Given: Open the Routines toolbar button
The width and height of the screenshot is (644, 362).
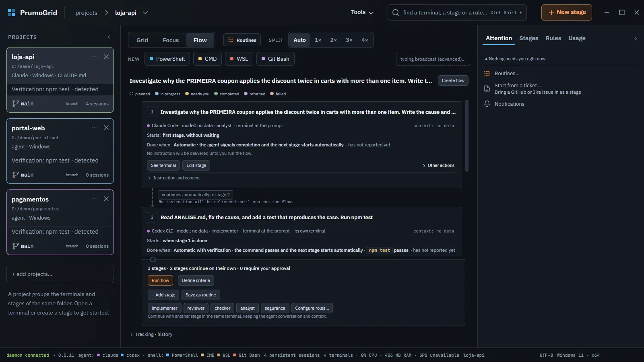Looking at the screenshot, I should pyautogui.click(x=242, y=40).
